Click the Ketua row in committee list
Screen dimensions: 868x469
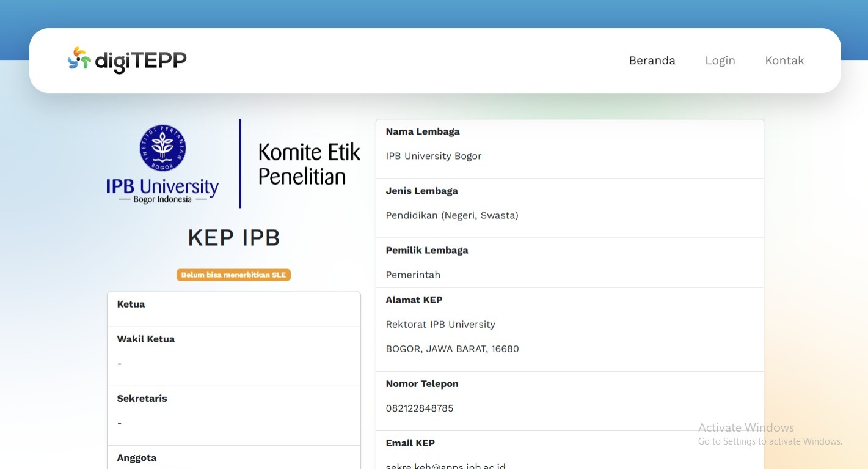coord(233,309)
